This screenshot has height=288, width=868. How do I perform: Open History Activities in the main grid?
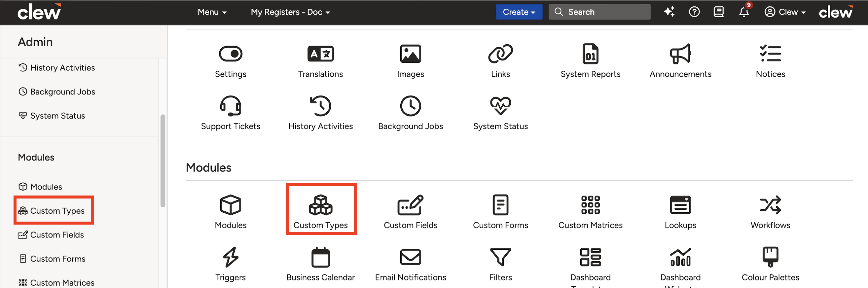click(x=320, y=106)
